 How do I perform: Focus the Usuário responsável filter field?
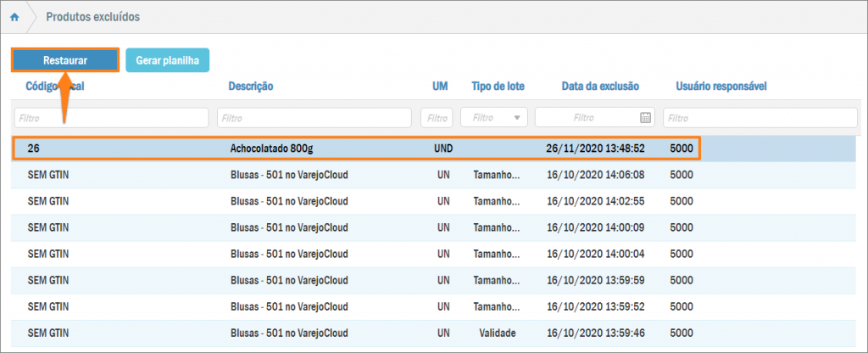759,117
